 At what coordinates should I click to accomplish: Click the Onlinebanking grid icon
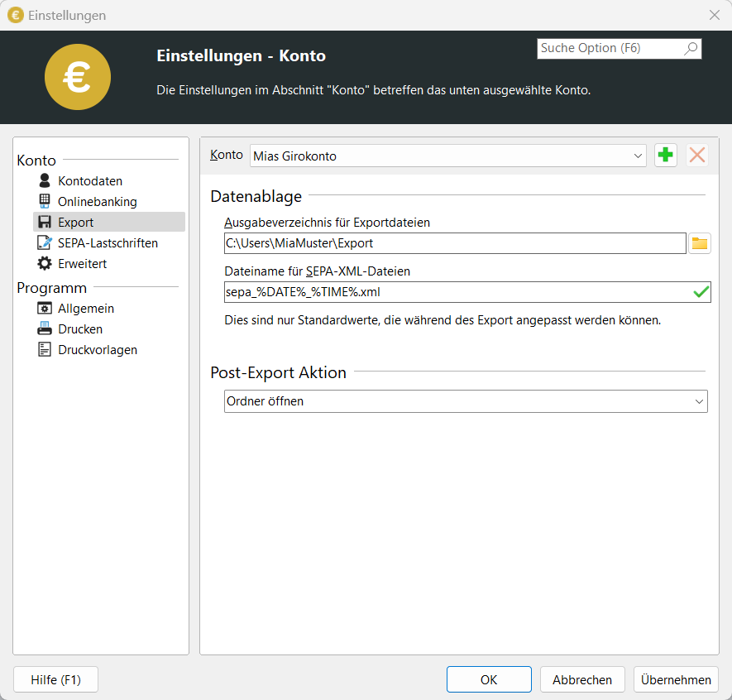pos(45,201)
